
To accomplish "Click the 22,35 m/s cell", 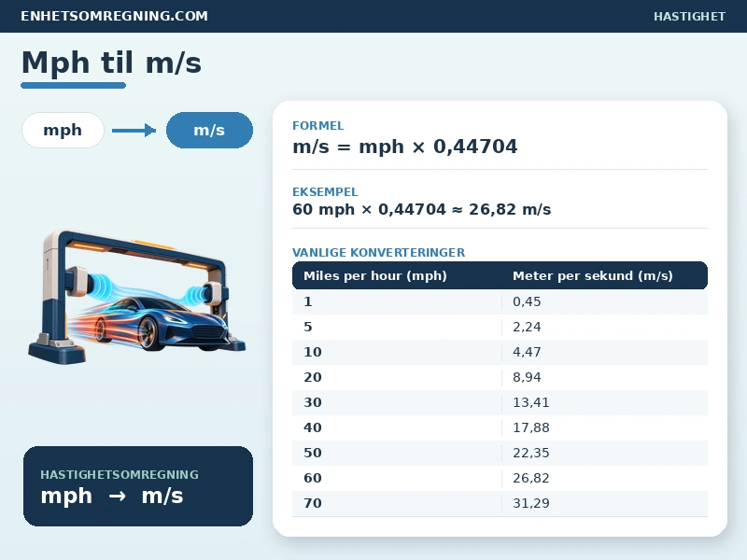I will 605,454.
